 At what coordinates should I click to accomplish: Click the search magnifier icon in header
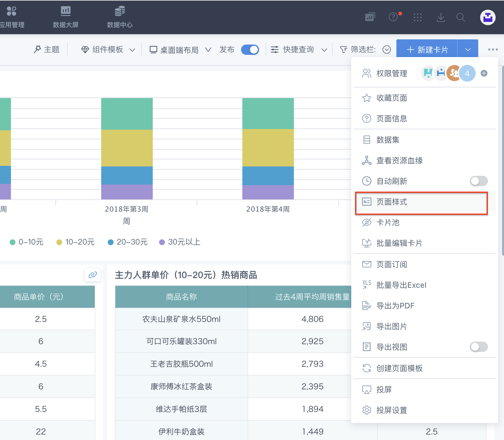coord(461,17)
